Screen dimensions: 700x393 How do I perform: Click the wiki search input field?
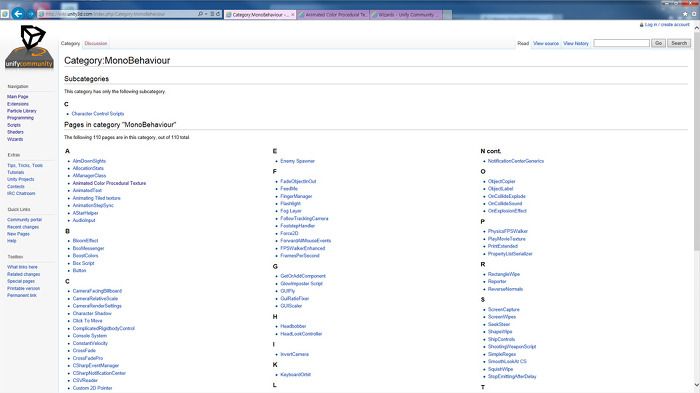point(621,43)
